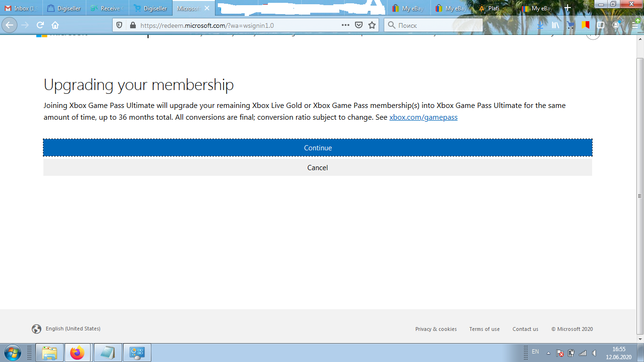Viewport: 644px width, 362px height.
Task: Open the Contact us footer link
Action: (x=525, y=329)
